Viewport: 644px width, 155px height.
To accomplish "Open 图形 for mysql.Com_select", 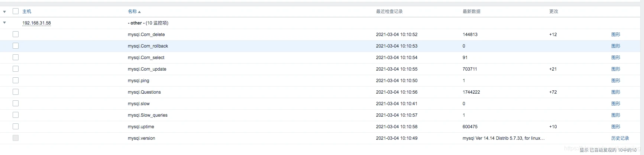I will coord(616,58).
